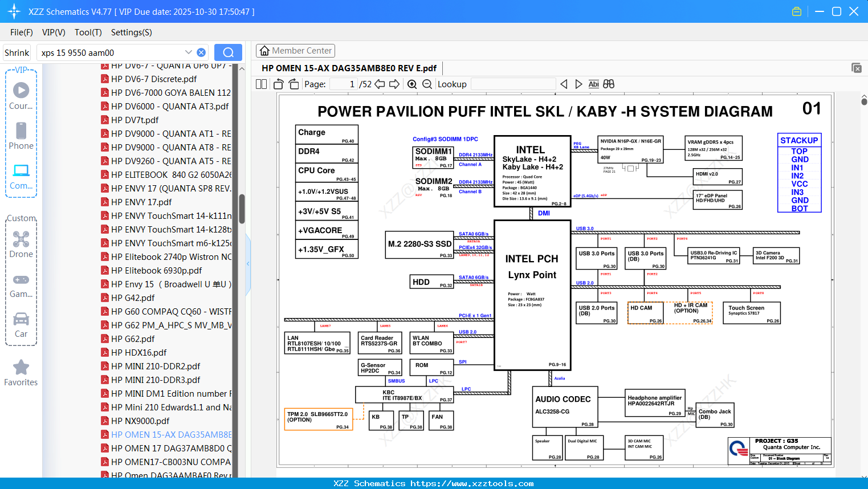Open the File(F) menu
This screenshot has height=489, width=868.
pos(22,32)
